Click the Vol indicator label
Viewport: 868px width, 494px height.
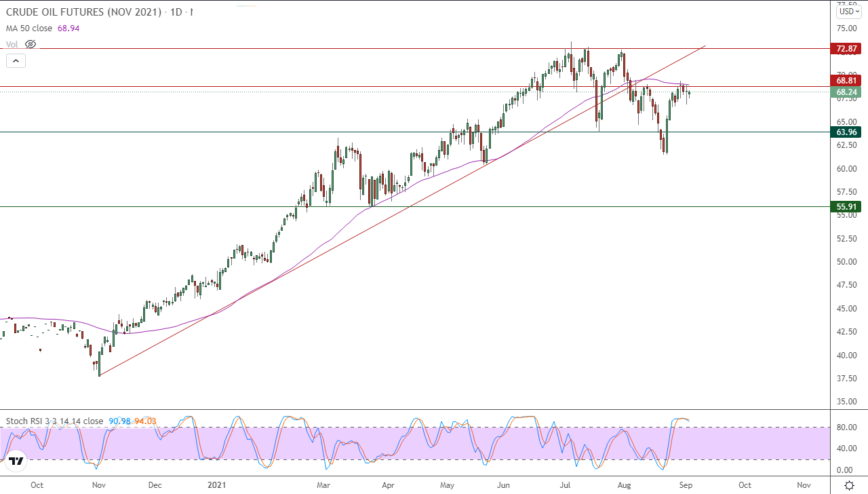point(12,44)
